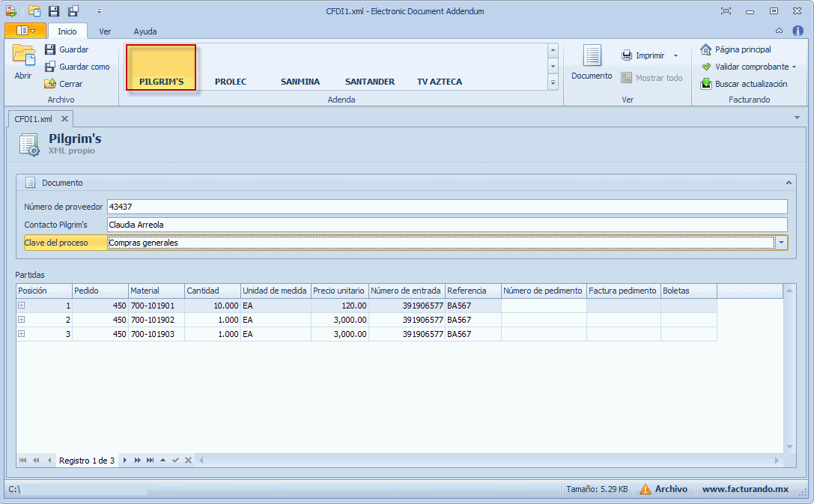814x504 pixels.
Task: Click the save-as icon in title bar
Action: tap(73, 11)
